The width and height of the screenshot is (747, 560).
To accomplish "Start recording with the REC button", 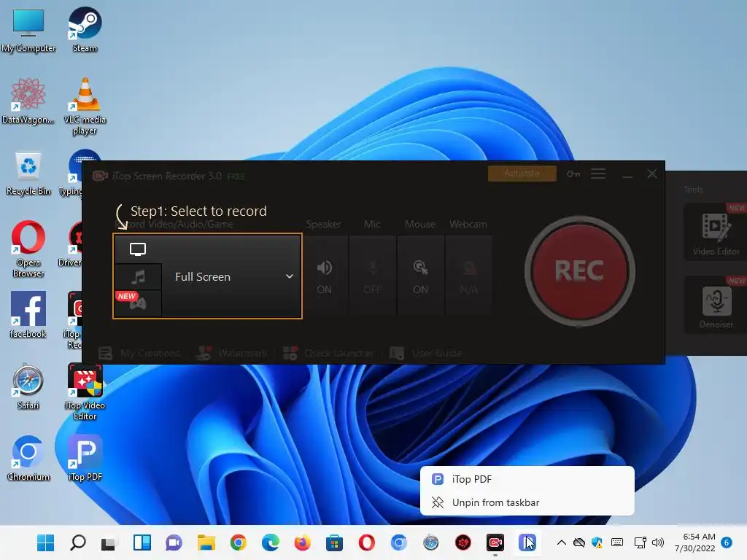I will point(579,271).
